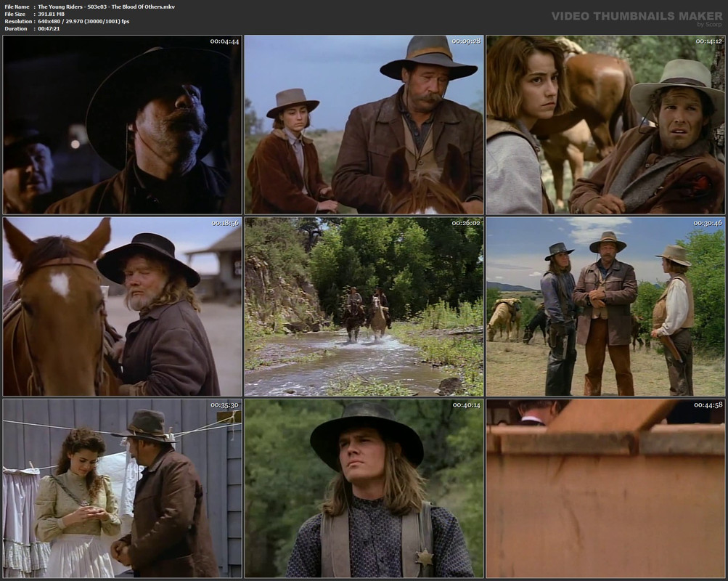The image size is (728, 581).
Task: Click the duration value 00:47:21
Action: (49, 29)
